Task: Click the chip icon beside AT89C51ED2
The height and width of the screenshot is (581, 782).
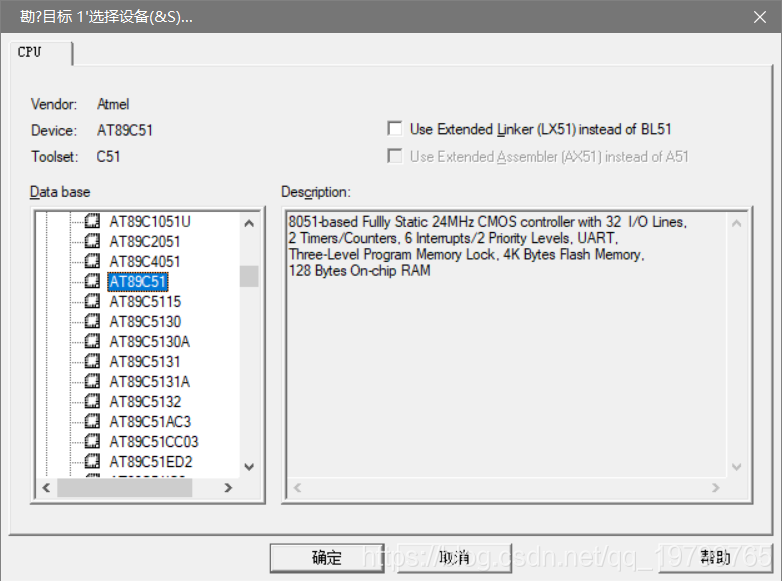Action: click(92, 461)
